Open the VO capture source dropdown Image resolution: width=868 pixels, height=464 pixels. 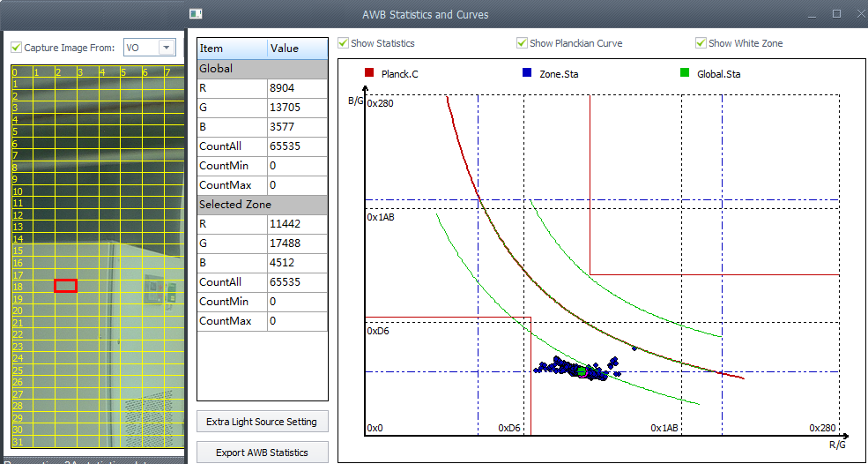(167, 48)
